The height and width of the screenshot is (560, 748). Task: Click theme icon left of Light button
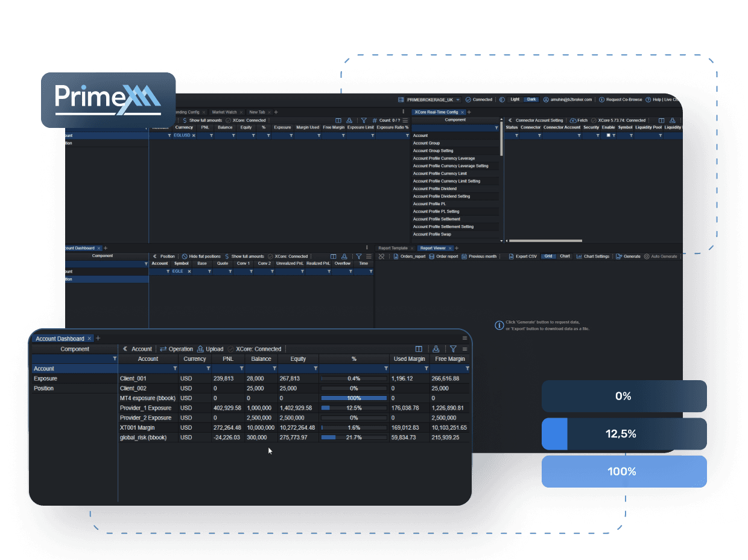click(x=502, y=100)
